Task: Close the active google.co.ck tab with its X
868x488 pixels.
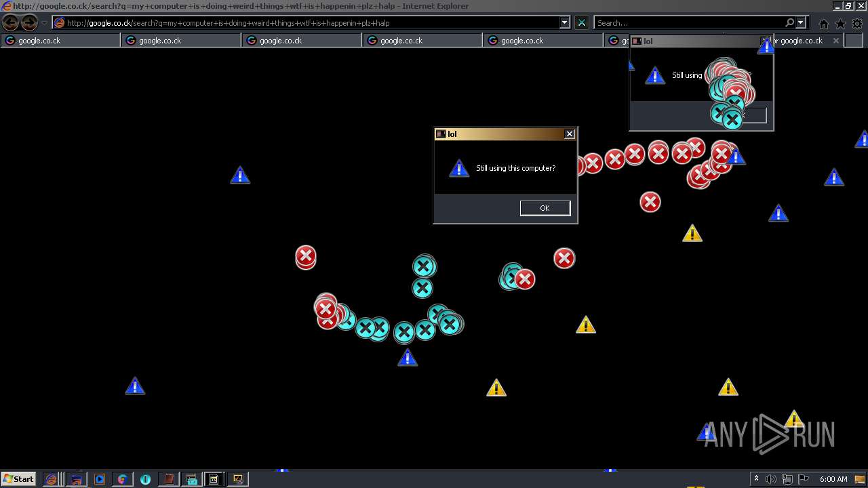Action: pyautogui.click(x=836, y=41)
